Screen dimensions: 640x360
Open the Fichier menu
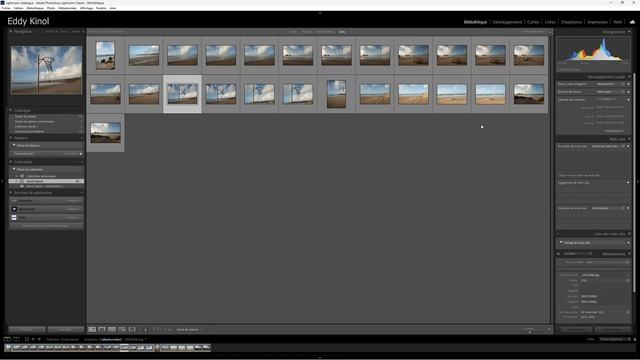point(6,8)
